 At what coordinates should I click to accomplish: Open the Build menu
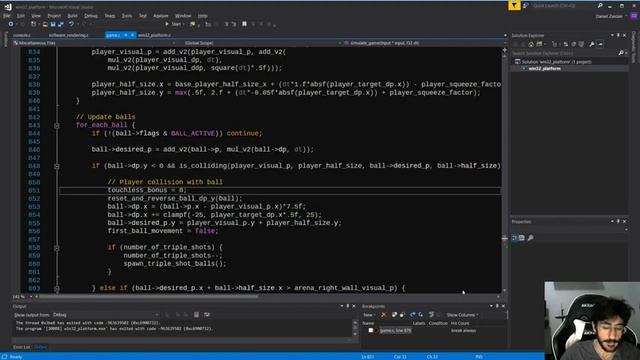pyautogui.click(x=72, y=16)
